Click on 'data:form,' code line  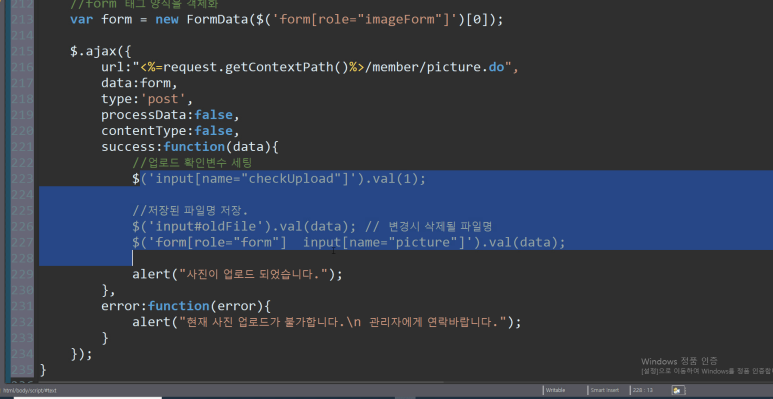click(x=140, y=83)
